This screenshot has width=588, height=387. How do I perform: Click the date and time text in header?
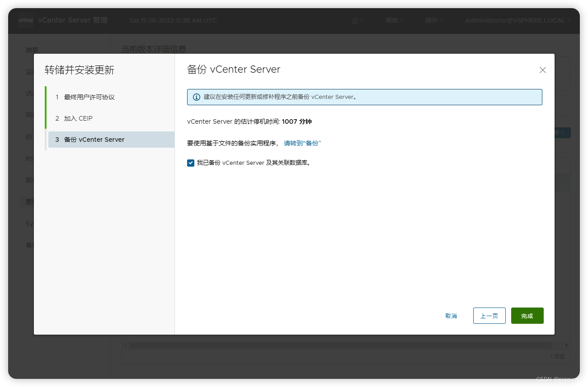tap(173, 20)
